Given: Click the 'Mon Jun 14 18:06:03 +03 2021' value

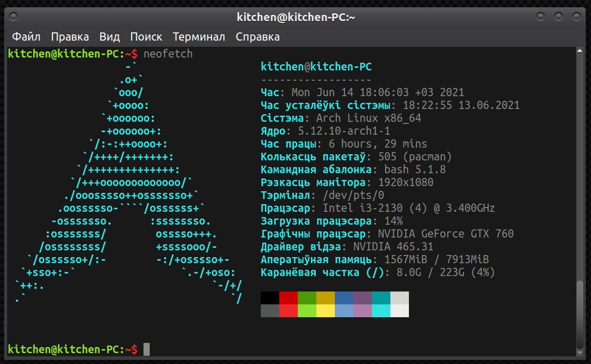Looking at the screenshot, I should click(378, 93).
